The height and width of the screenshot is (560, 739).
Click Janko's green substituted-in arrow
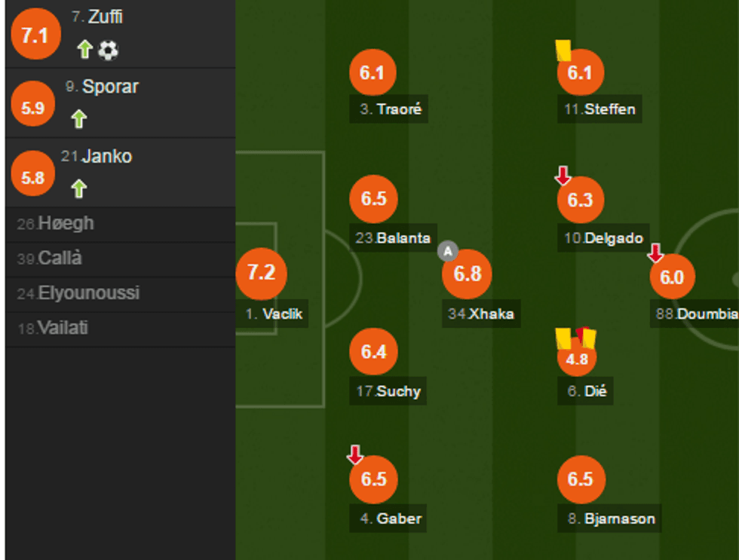click(x=78, y=188)
